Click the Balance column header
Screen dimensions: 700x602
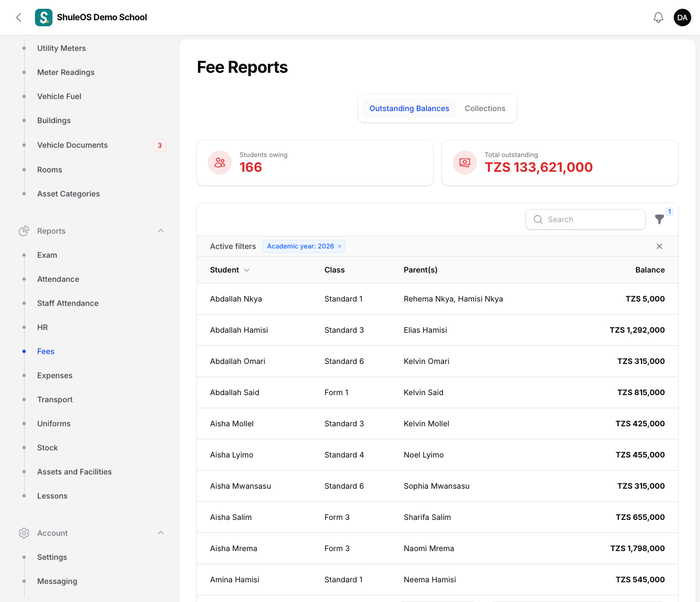click(x=650, y=270)
